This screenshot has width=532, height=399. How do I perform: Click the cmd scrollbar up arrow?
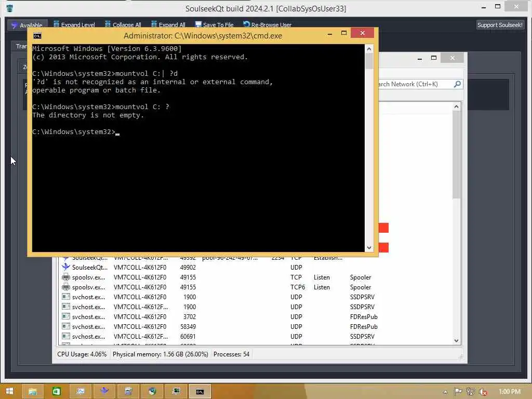click(369, 49)
